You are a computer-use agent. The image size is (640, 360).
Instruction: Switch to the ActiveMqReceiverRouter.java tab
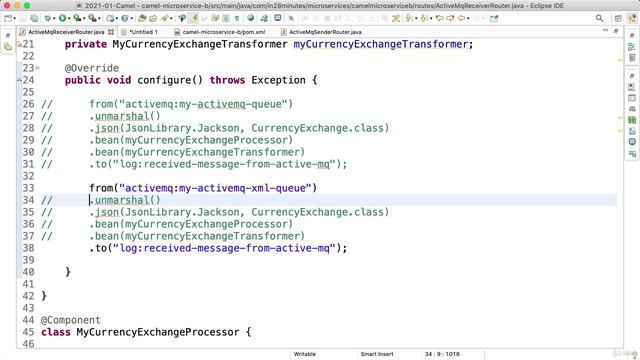(x=66, y=32)
